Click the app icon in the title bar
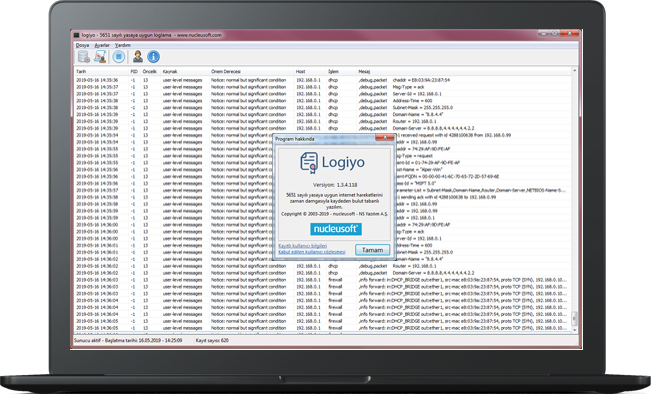 (76, 35)
